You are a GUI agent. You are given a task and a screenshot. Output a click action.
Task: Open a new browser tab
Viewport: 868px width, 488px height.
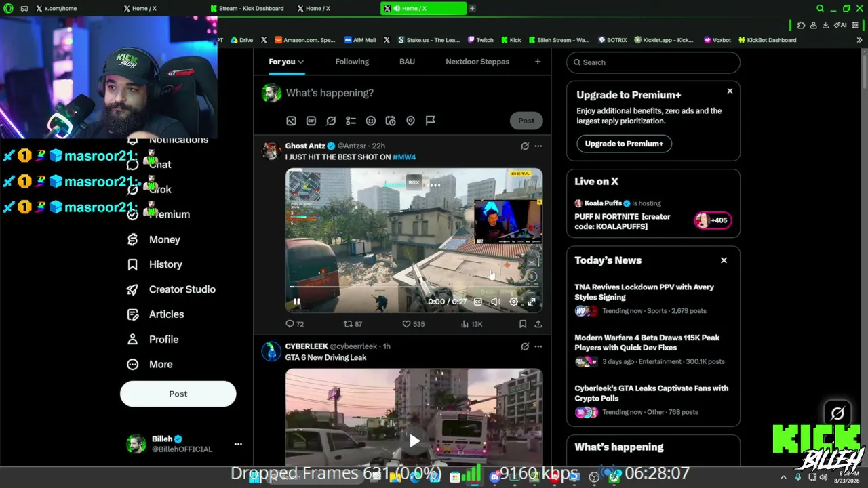[472, 9]
